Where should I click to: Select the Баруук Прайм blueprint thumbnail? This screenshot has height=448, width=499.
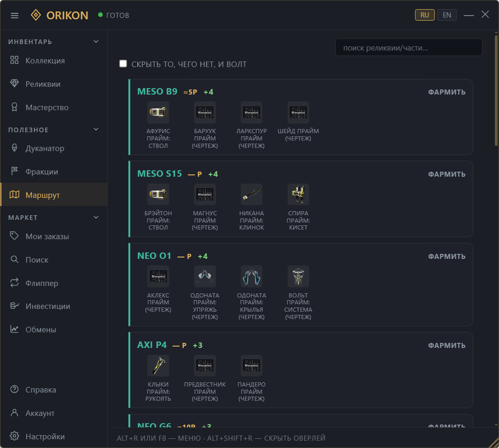(x=205, y=112)
